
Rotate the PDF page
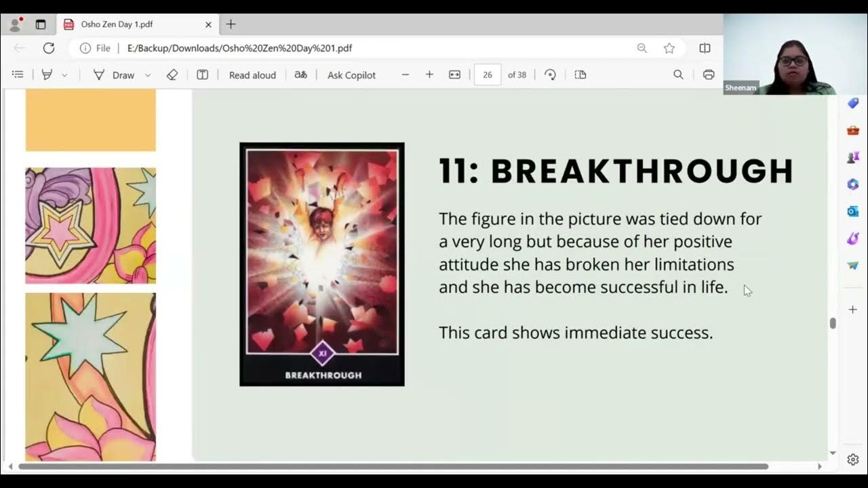pos(550,75)
